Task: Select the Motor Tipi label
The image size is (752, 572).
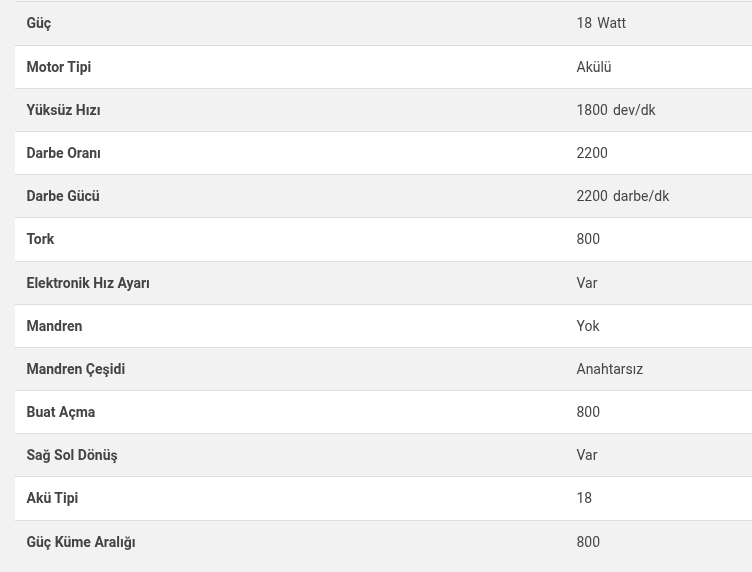Action: 58,67
